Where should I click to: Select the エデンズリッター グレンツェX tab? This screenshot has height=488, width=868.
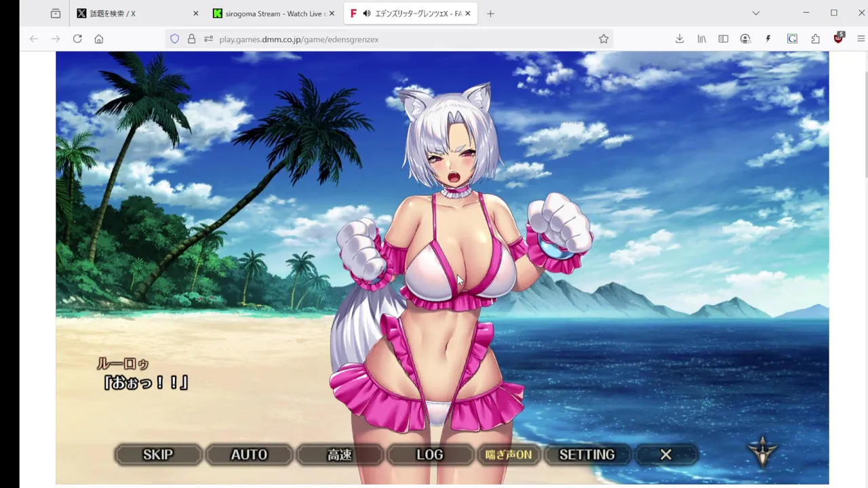[410, 14]
